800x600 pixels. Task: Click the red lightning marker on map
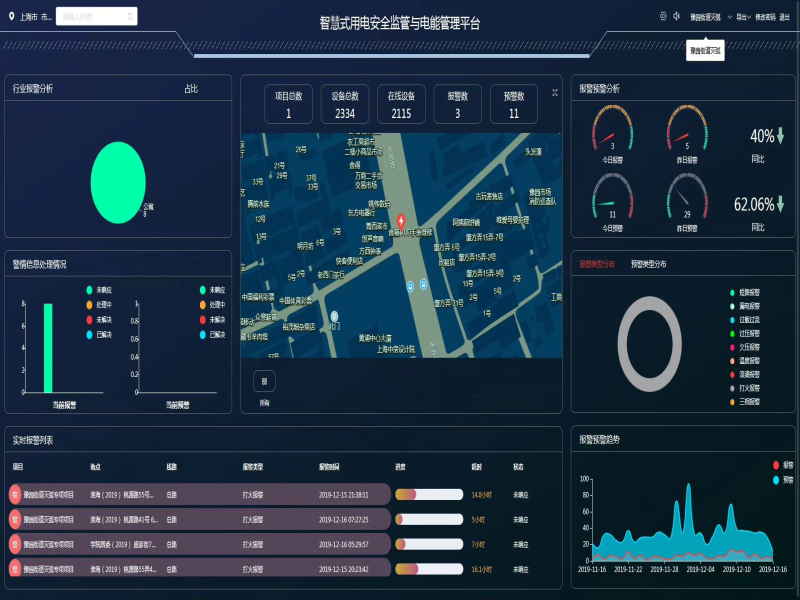[402, 220]
